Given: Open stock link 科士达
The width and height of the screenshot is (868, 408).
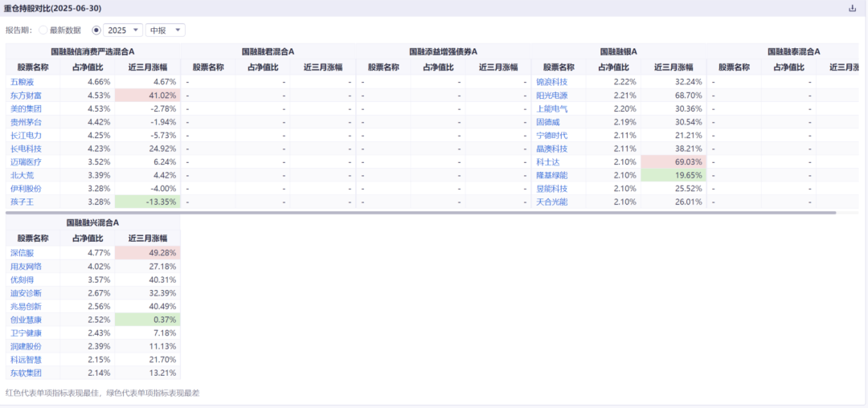Looking at the screenshot, I should (x=547, y=162).
